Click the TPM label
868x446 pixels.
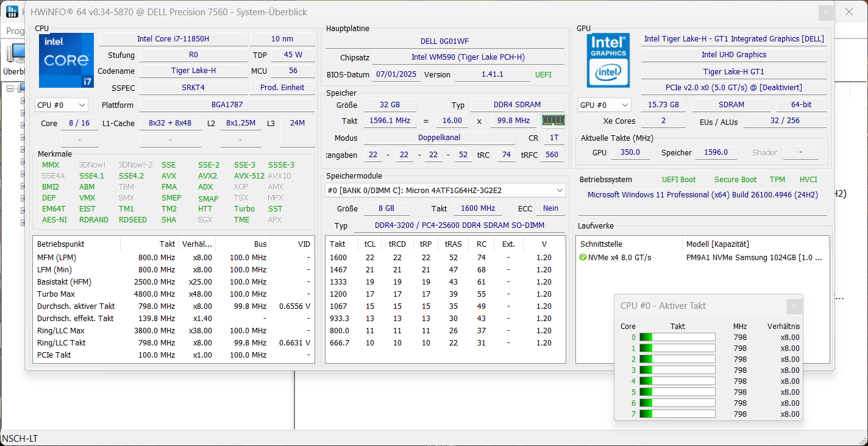[x=777, y=180]
